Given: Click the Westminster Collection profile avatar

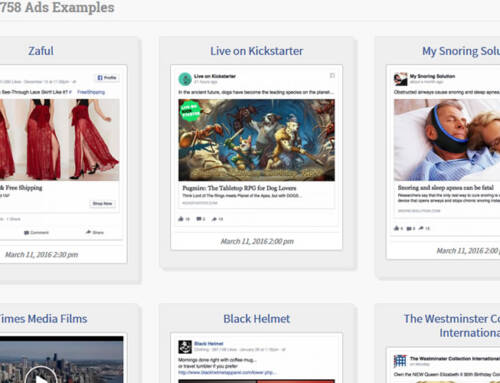Looking at the screenshot, I should click(400, 361).
